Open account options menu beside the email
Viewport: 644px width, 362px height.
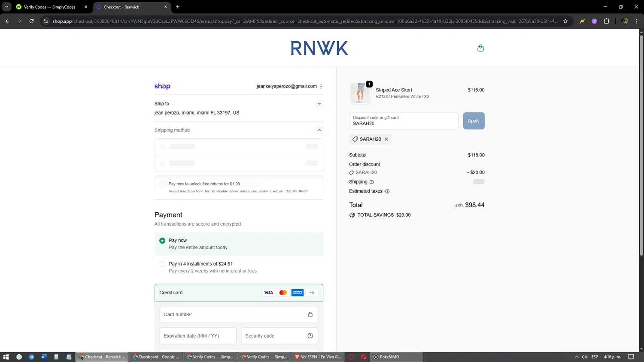[x=321, y=86]
